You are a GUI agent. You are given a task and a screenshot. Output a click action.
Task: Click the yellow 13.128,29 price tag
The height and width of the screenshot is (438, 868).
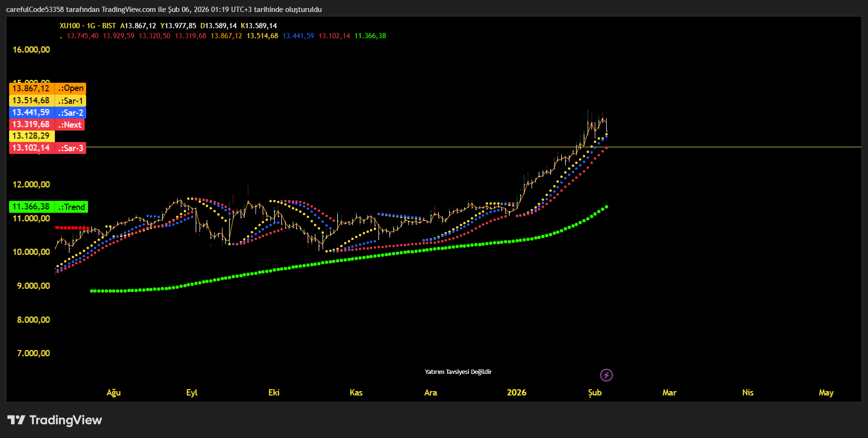(x=31, y=136)
